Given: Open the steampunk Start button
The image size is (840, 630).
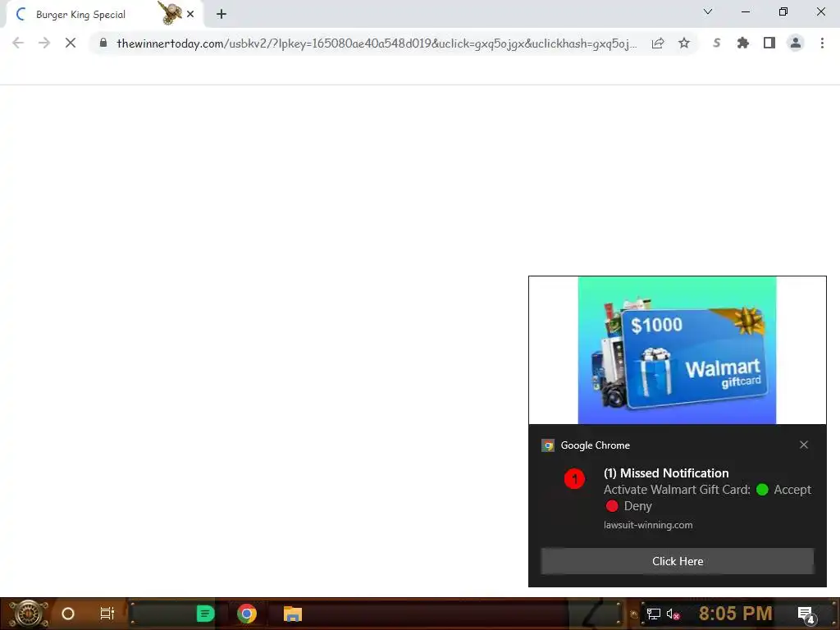Looking at the screenshot, I should pyautogui.click(x=28, y=614).
